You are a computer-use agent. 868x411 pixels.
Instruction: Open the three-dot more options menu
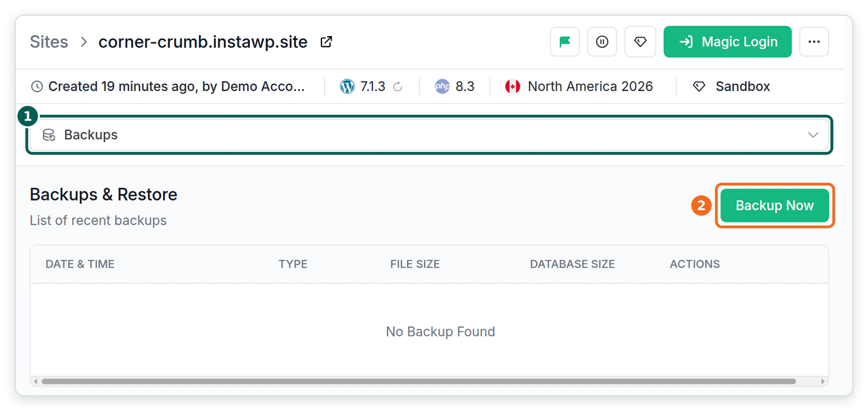click(814, 42)
